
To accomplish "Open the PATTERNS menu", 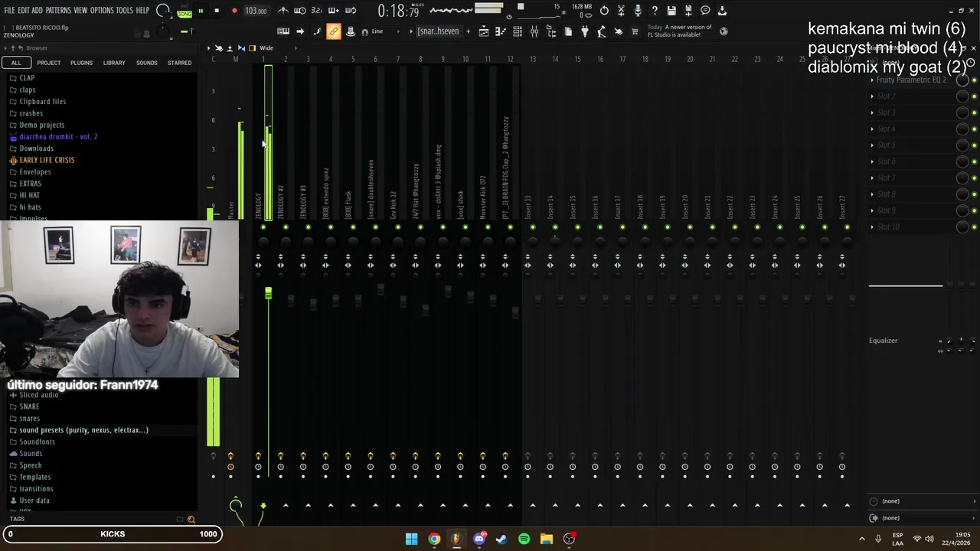I will click(x=58, y=11).
